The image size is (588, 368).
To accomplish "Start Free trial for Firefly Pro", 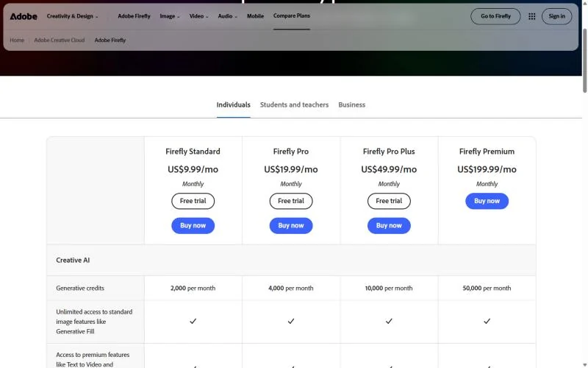I will (x=290, y=201).
